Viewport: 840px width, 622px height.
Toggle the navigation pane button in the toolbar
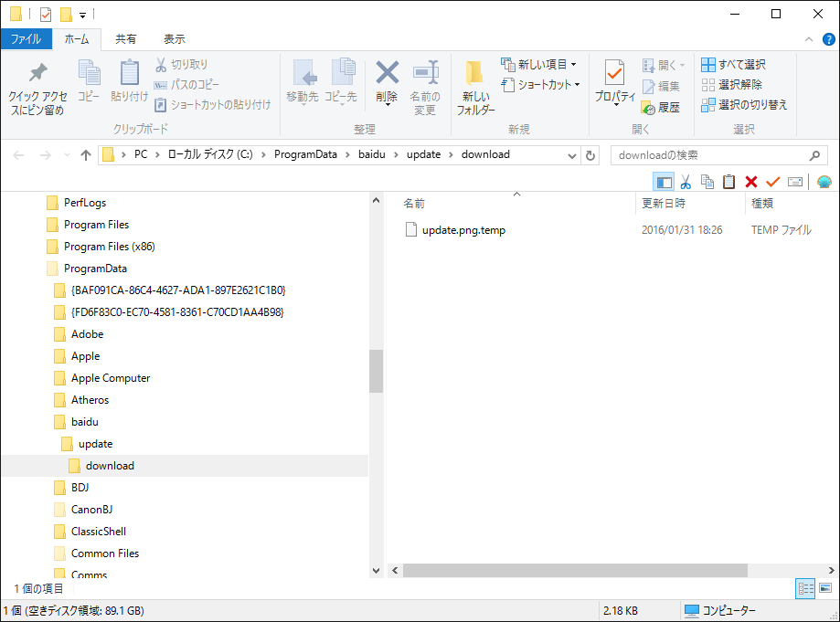[665, 182]
